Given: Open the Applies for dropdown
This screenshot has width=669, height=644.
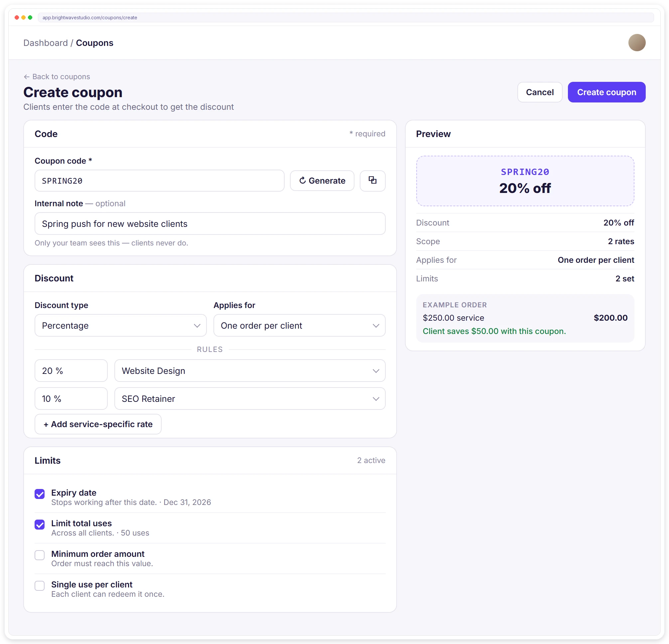Looking at the screenshot, I should [x=299, y=325].
